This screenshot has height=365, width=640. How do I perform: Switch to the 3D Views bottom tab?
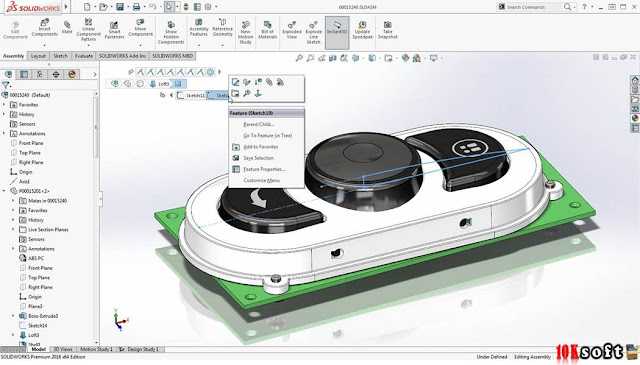pos(62,349)
